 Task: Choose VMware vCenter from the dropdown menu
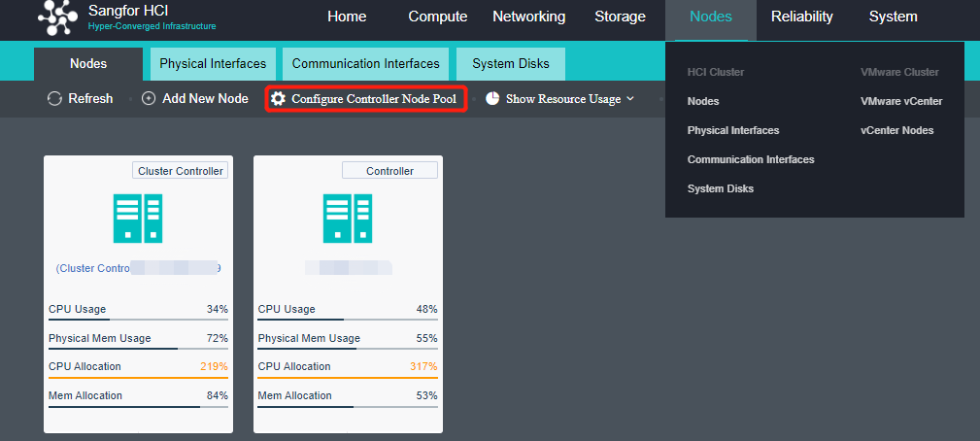(900, 101)
